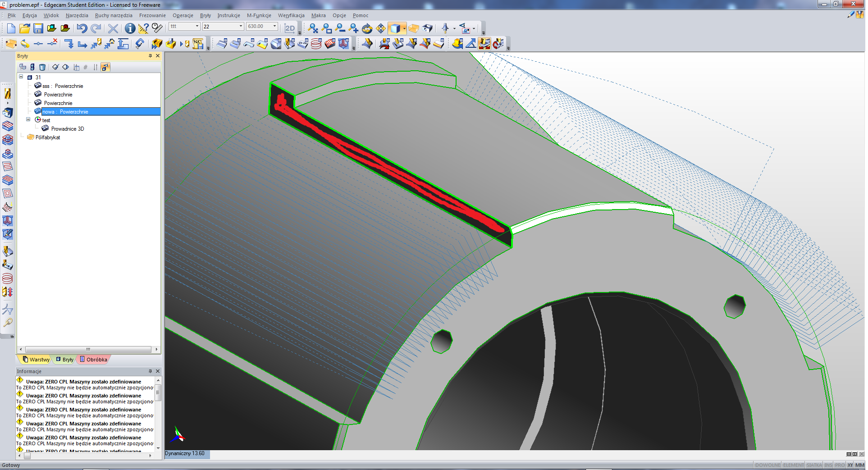Toggle the highlighted button in Bryły panel toolbar
Image resolution: width=868 pixels, height=470 pixels.
(105, 67)
